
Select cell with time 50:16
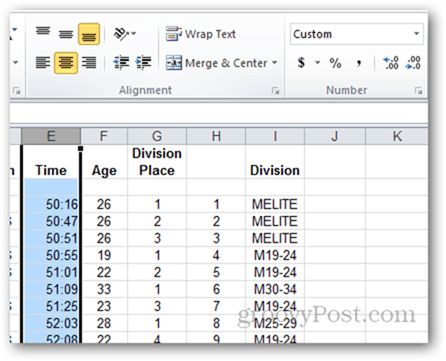[51, 204]
